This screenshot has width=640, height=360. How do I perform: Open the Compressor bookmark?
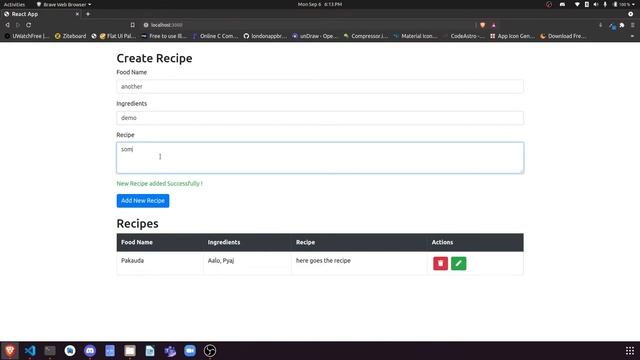point(365,36)
